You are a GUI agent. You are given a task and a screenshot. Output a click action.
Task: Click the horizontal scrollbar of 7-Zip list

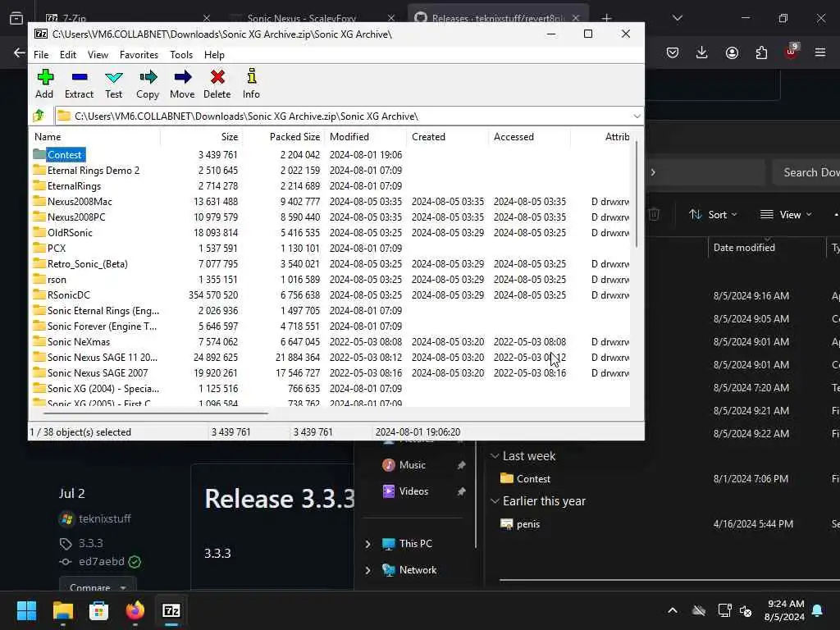[x=155, y=413]
